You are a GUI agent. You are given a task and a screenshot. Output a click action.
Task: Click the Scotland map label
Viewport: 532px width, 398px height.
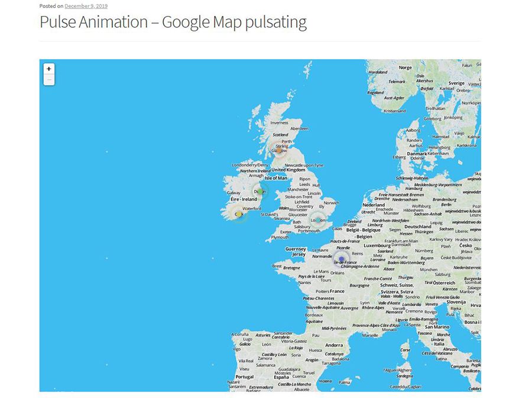[x=280, y=135]
